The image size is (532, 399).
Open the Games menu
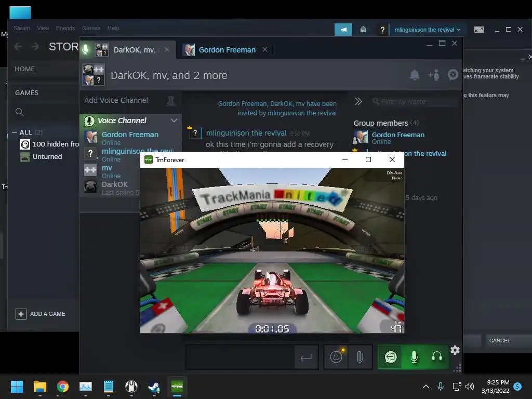[91, 28]
